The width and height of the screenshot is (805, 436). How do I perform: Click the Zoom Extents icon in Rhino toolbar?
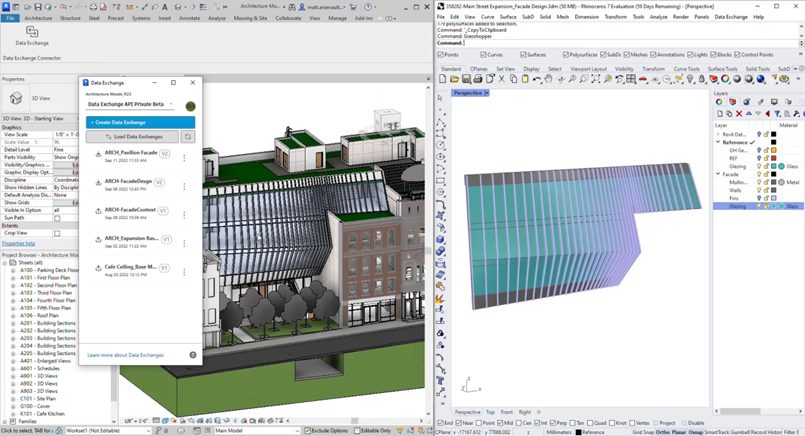point(596,79)
